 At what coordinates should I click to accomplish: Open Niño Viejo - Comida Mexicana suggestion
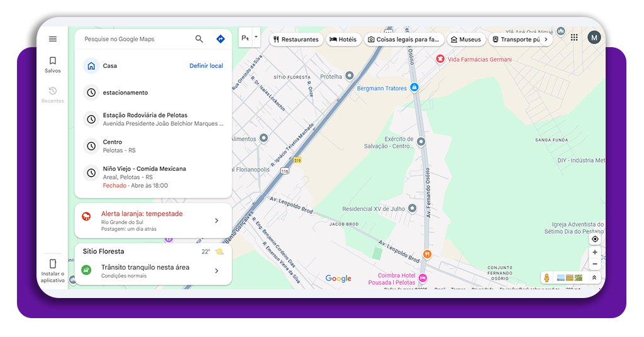tap(153, 177)
